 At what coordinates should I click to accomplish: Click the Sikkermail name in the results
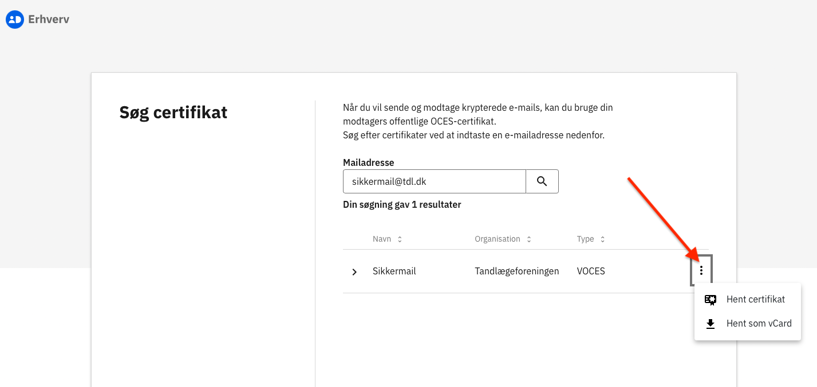pos(394,271)
